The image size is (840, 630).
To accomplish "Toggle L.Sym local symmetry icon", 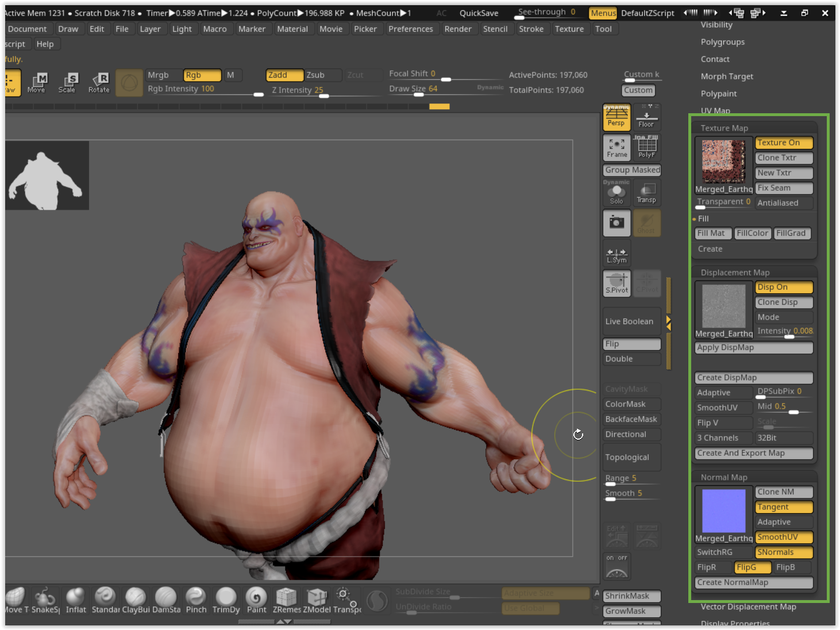I will click(616, 253).
